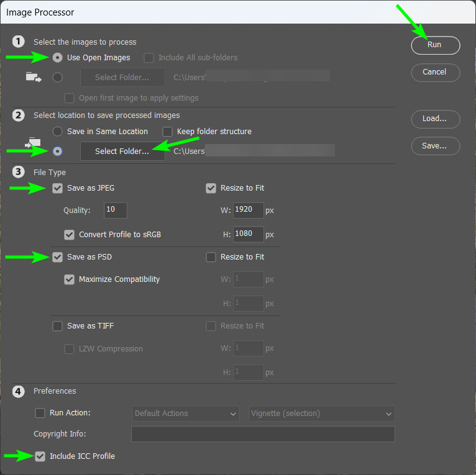
Task: Click the JPEG Quality field
Action: point(116,210)
